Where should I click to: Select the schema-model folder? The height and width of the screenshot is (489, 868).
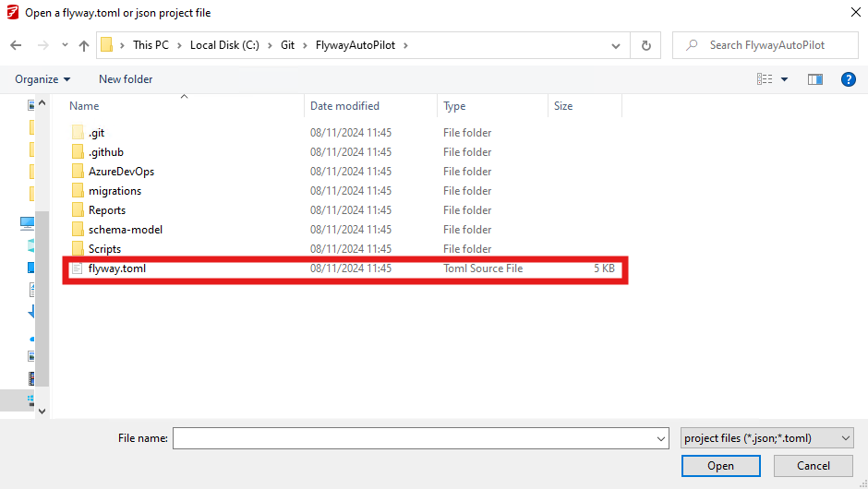(125, 230)
